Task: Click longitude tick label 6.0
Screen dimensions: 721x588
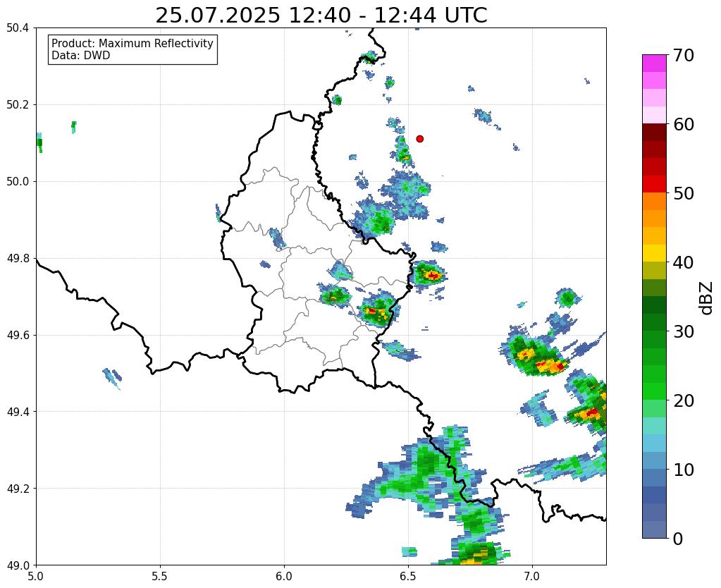Action: coord(284,577)
